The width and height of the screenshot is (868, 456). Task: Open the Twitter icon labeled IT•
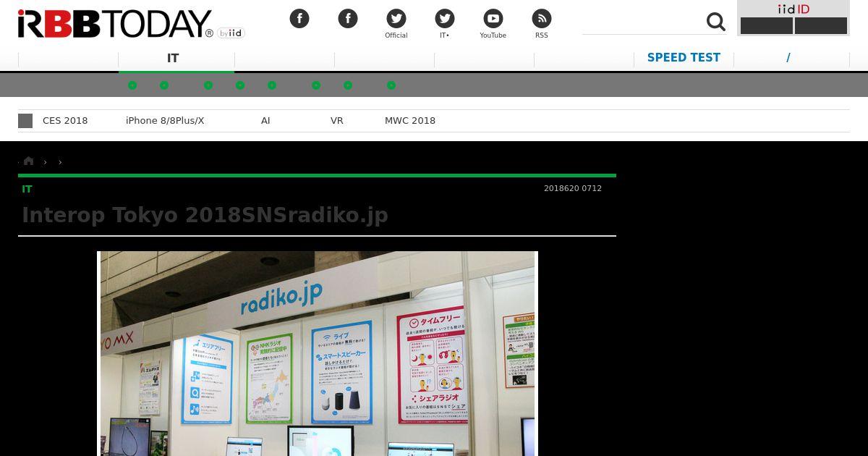pos(445,18)
